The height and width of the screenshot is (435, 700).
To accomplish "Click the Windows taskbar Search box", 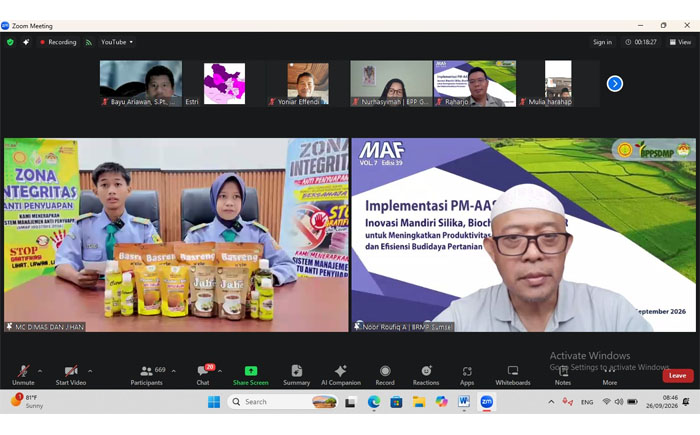I will (x=283, y=402).
